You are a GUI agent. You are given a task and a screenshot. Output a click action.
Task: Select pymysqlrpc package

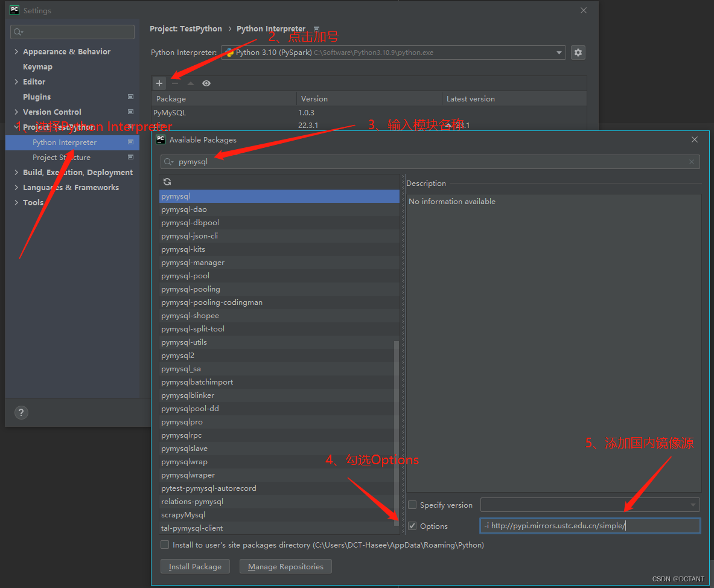click(x=276, y=435)
